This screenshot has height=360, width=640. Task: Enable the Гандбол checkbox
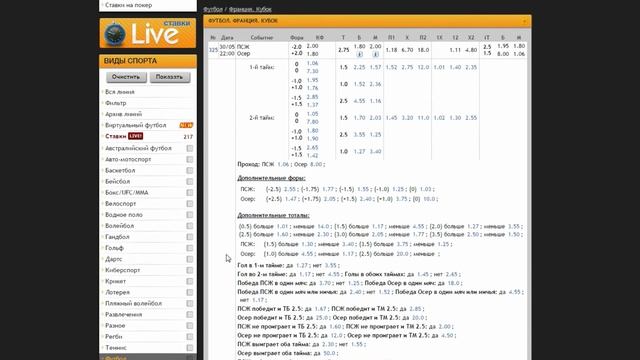click(190, 237)
